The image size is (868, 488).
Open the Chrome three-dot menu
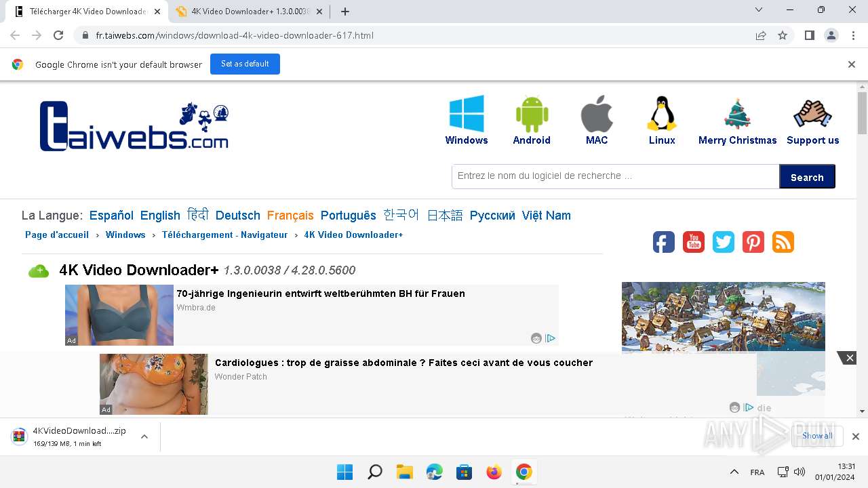(x=854, y=35)
